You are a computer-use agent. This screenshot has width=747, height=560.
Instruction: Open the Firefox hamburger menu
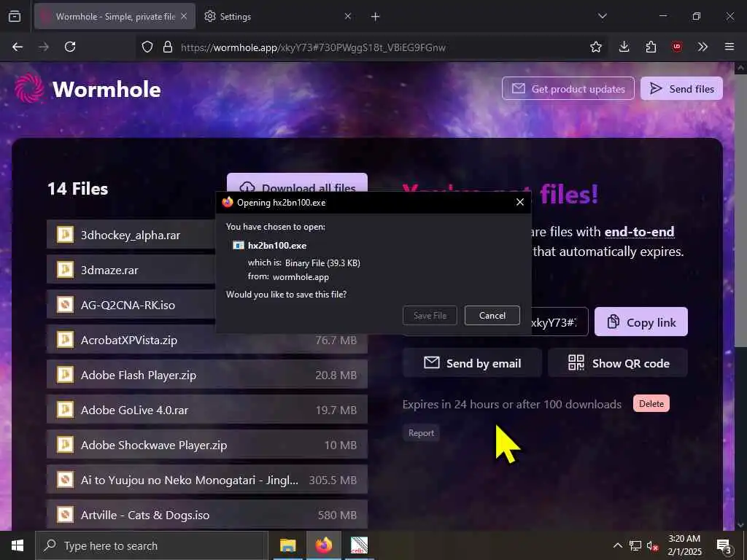(x=729, y=47)
